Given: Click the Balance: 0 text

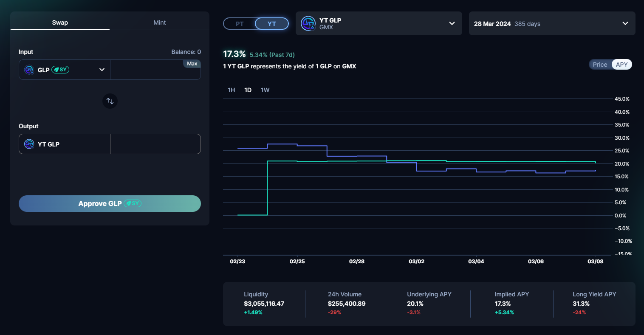Looking at the screenshot, I should (x=186, y=52).
